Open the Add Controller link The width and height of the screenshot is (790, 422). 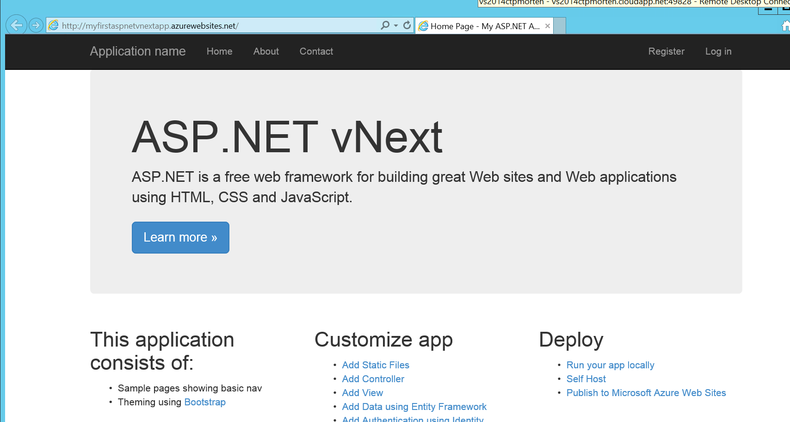[x=373, y=379]
